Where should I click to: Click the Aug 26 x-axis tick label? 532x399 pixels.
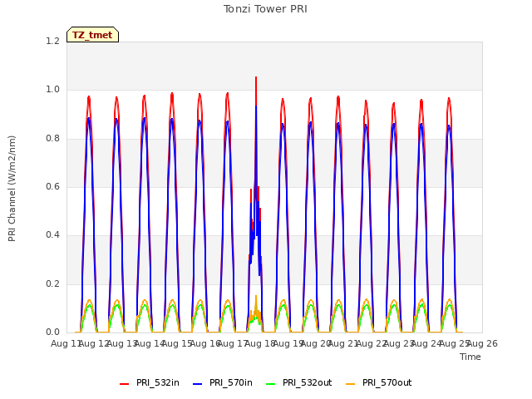482,343
